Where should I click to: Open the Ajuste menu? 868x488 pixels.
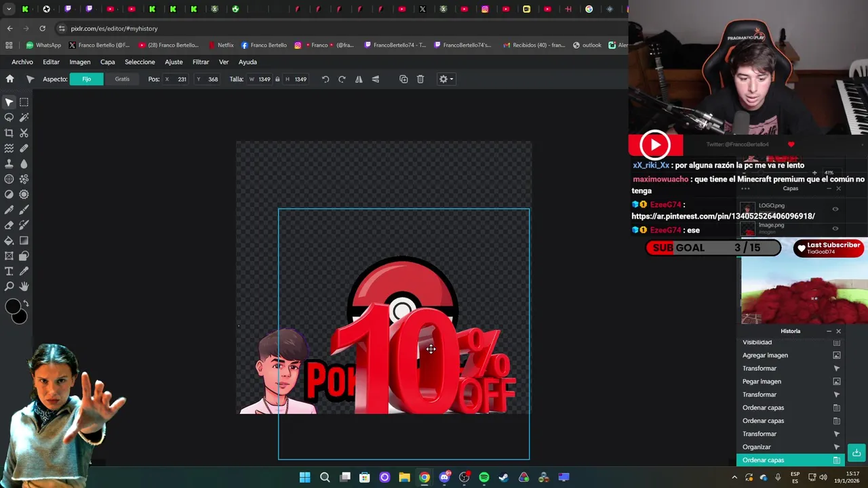click(174, 62)
